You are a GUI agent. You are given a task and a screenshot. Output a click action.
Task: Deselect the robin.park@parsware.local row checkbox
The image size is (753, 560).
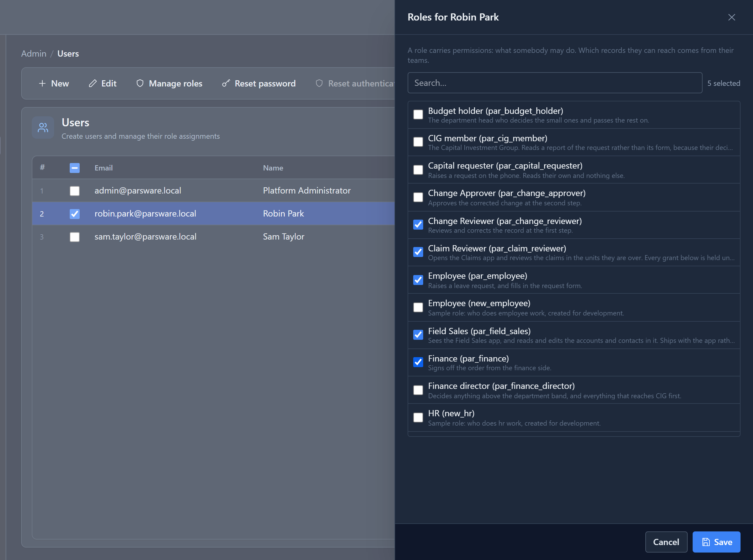(75, 214)
